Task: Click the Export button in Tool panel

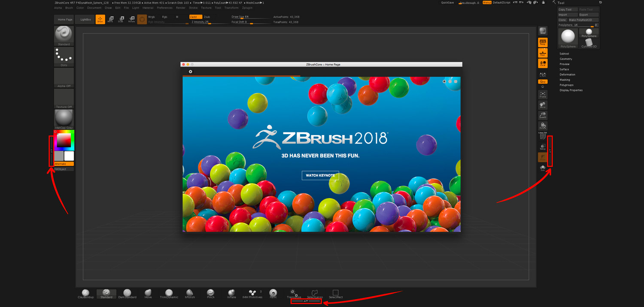Action: pyautogui.click(x=589, y=15)
